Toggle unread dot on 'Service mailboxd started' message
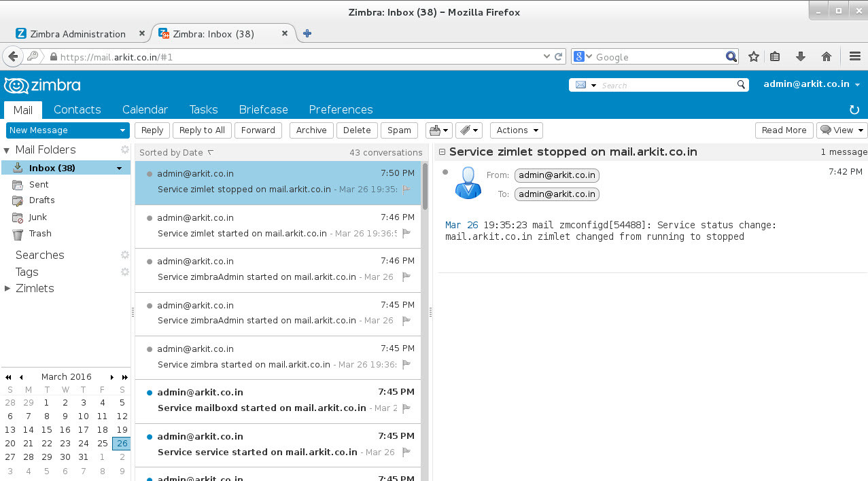This screenshot has height=481, width=868. tap(149, 392)
